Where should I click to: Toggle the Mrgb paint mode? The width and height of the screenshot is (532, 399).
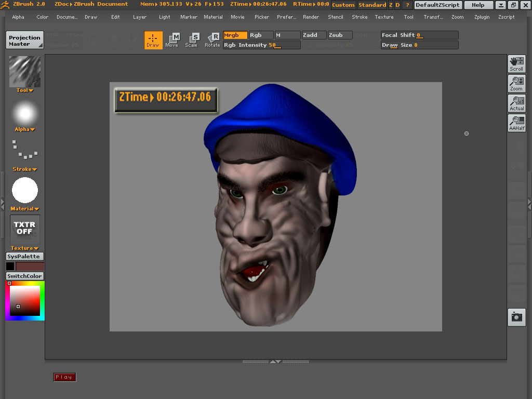click(x=235, y=35)
